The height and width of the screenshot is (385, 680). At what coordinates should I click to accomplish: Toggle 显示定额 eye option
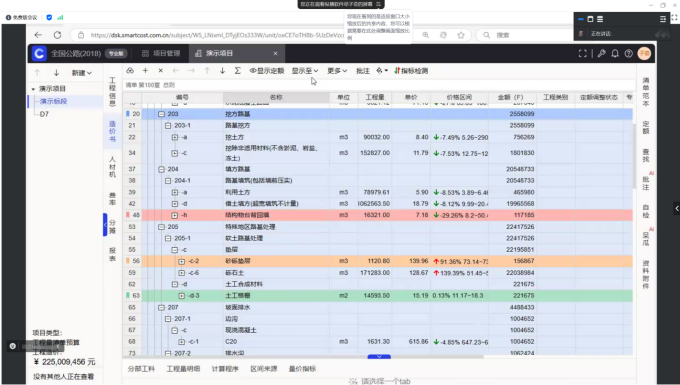click(266, 71)
